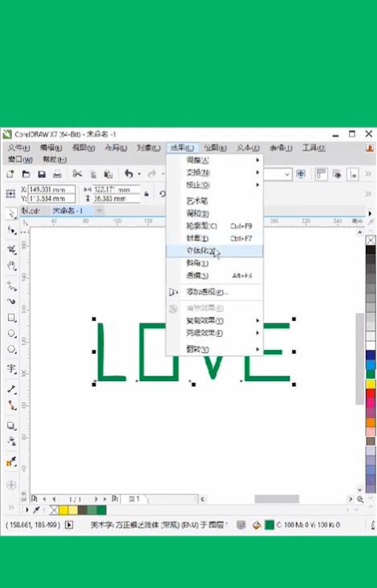Click the horizontal scrollbar thumb
The height and width of the screenshot is (588, 377).
point(277,499)
